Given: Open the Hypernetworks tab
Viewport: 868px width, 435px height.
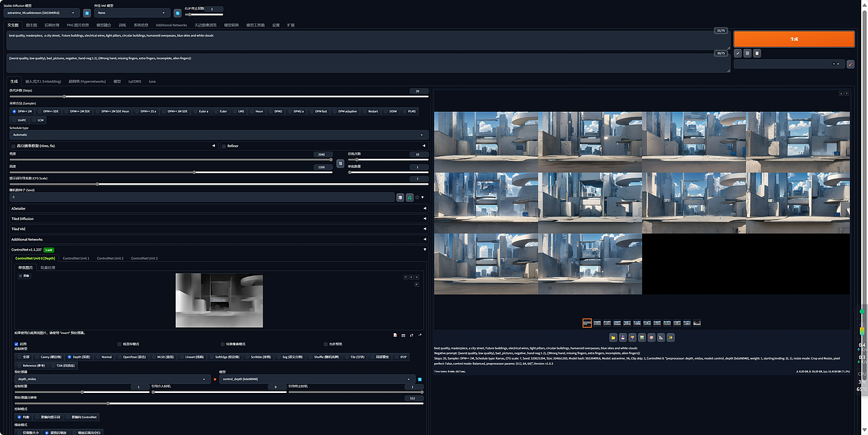Looking at the screenshot, I should 87,81.
